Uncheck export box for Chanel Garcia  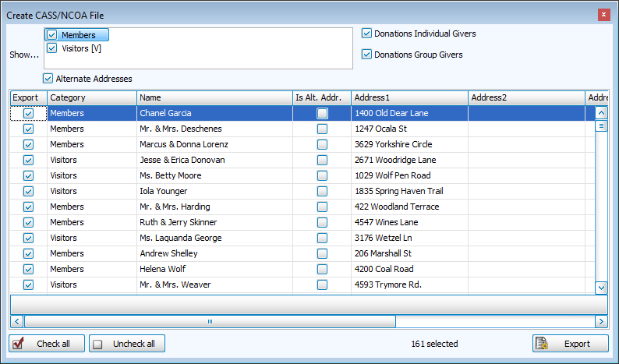pyautogui.click(x=28, y=113)
